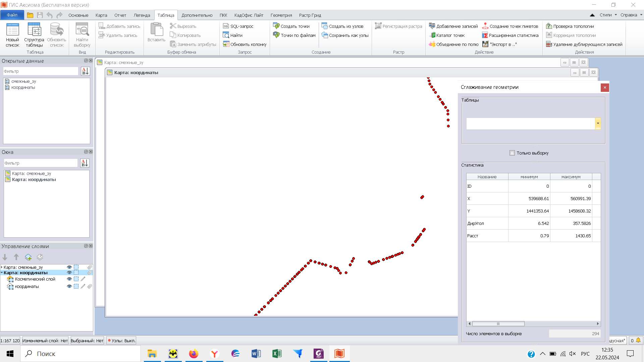Screen dimensions: 644x362
Task: Open Excel from the taskbar
Action: point(277,354)
